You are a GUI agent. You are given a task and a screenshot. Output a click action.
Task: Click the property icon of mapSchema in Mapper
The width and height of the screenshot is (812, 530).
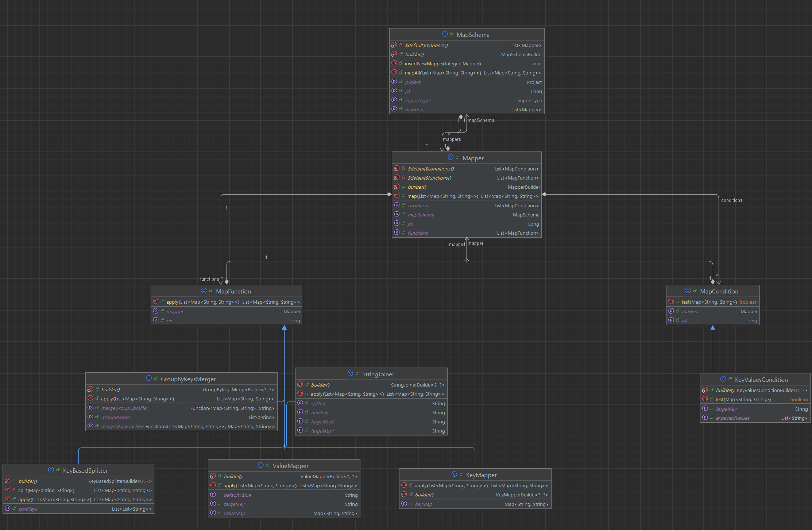tap(397, 214)
